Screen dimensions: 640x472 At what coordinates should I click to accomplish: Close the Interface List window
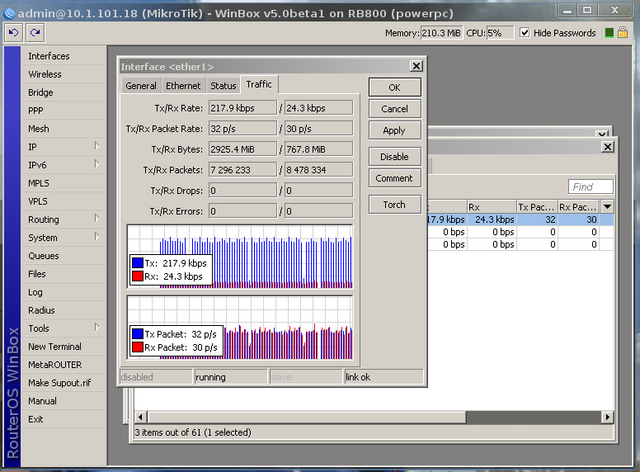click(x=608, y=147)
